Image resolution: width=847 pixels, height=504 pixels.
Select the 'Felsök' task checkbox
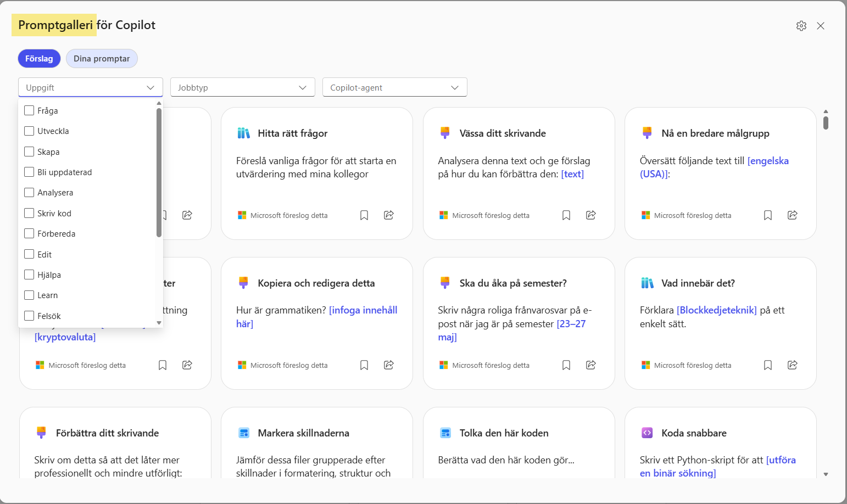click(30, 316)
